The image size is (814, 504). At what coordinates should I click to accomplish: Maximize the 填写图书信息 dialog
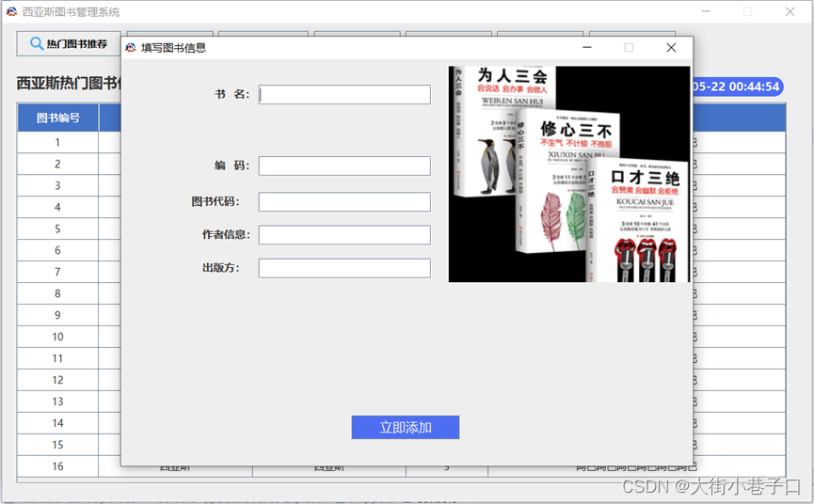point(629,48)
